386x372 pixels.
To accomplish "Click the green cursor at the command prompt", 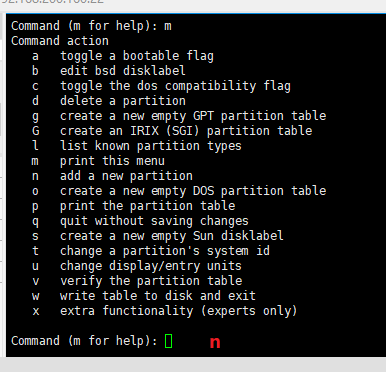I will click(168, 341).
